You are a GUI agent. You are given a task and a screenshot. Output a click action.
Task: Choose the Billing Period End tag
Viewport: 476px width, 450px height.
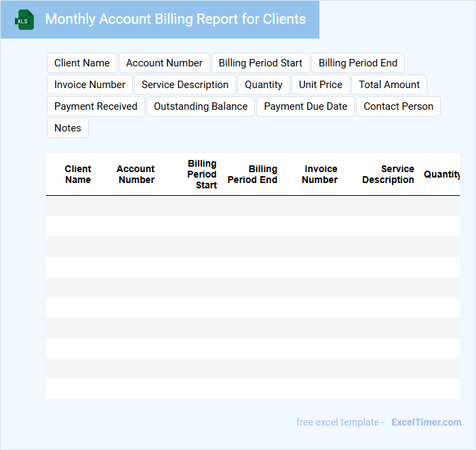[x=358, y=63]
